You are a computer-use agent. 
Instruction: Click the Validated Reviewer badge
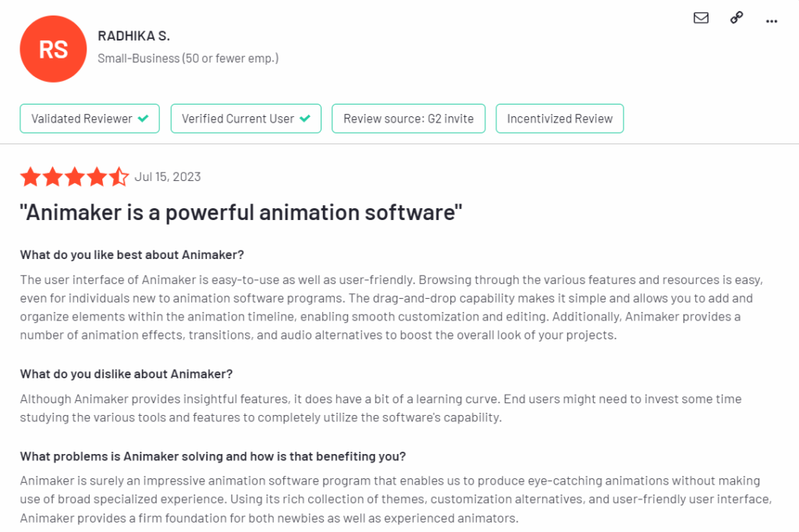[x=90, y=119]
